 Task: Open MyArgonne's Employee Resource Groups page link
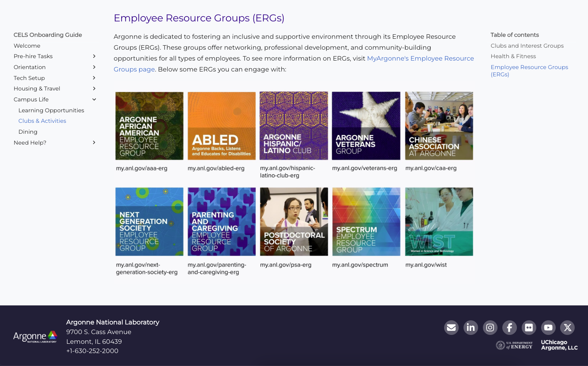tap(420, 58)
